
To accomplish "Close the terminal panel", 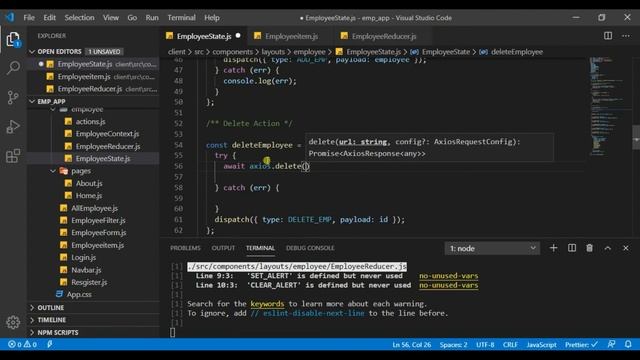I will (626, 248).
